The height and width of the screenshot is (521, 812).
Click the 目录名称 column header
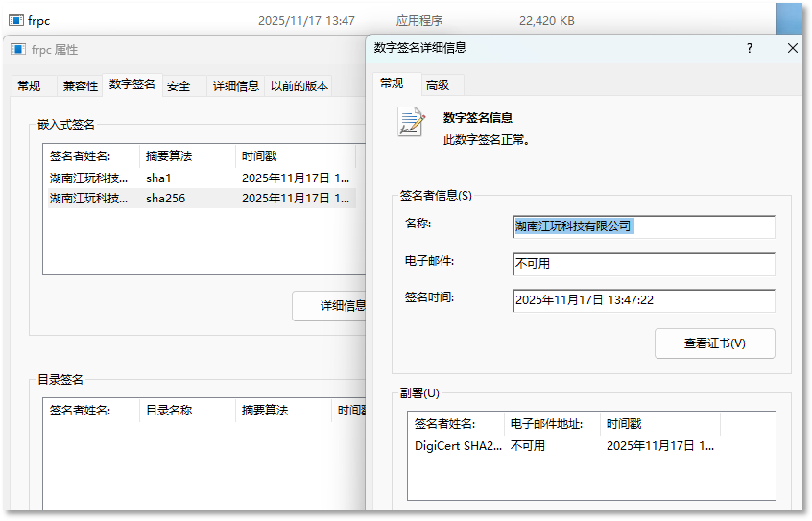click(x=187, y=411)
